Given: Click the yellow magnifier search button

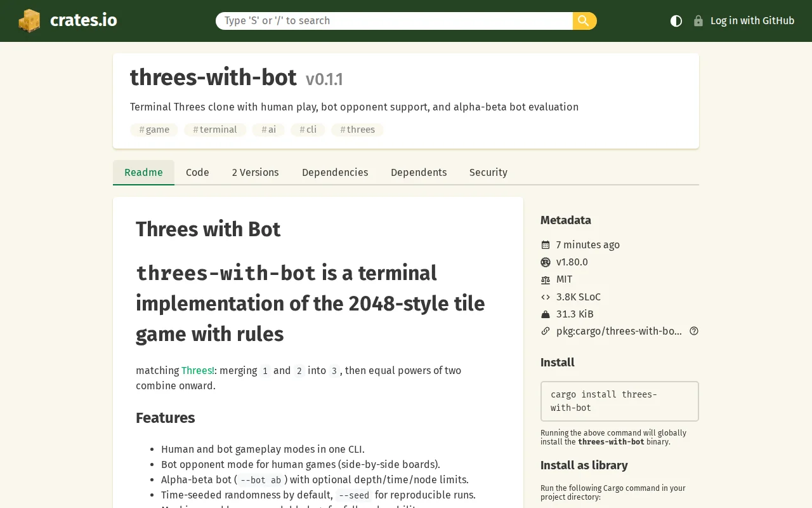Looking at the screenshot, I should (584, 21).
